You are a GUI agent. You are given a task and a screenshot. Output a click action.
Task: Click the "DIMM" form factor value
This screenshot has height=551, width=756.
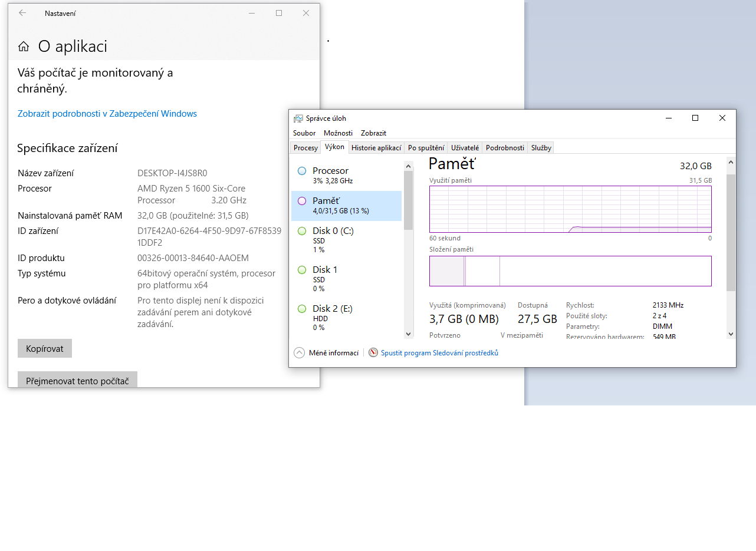pyautogui.click(x=662, y=326)
